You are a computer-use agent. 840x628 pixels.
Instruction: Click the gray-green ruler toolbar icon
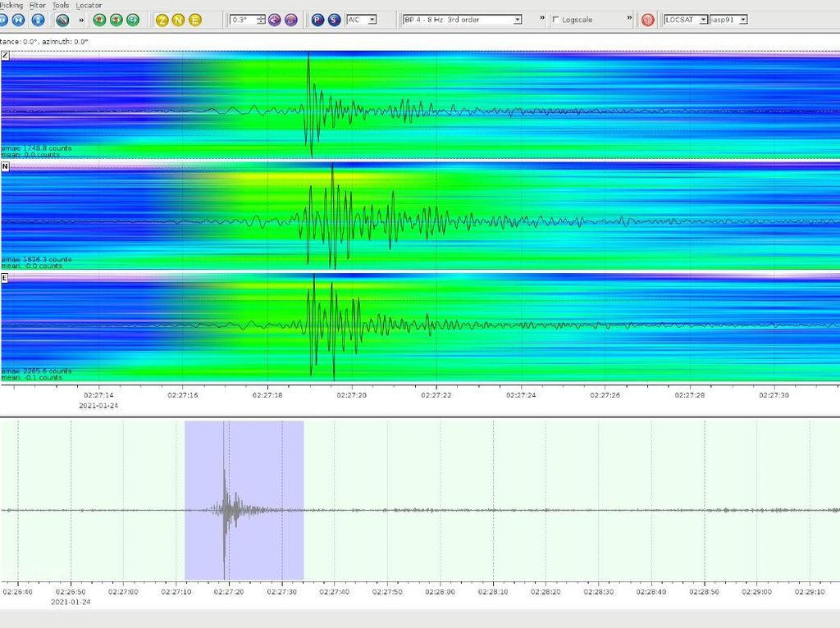[x=62, y=20]
